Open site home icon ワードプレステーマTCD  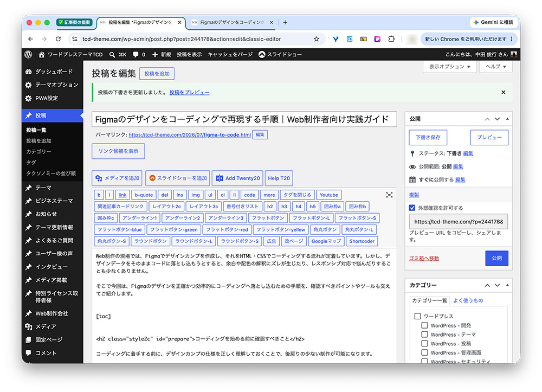[42, 54]
